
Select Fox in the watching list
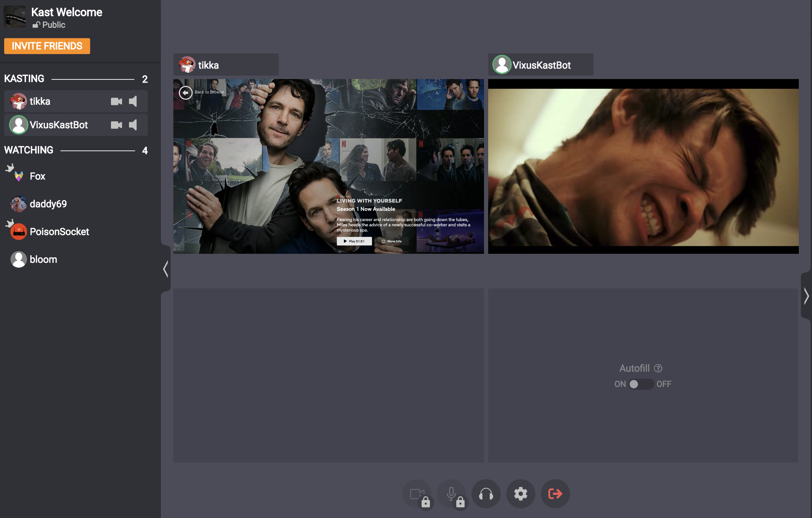point(37,176)
